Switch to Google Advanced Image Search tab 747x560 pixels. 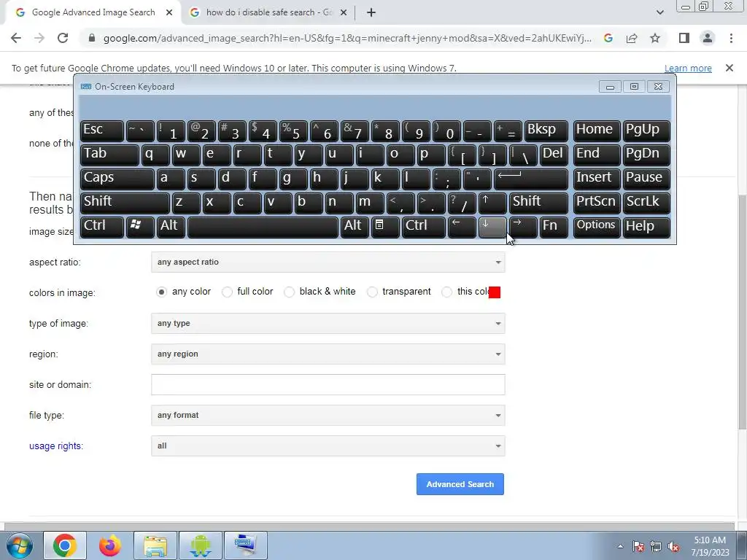click(x=93, y=12)
